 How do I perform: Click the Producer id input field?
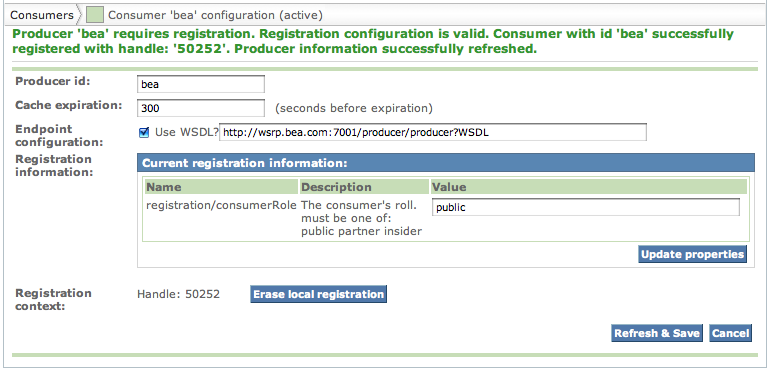pos(201,84)
